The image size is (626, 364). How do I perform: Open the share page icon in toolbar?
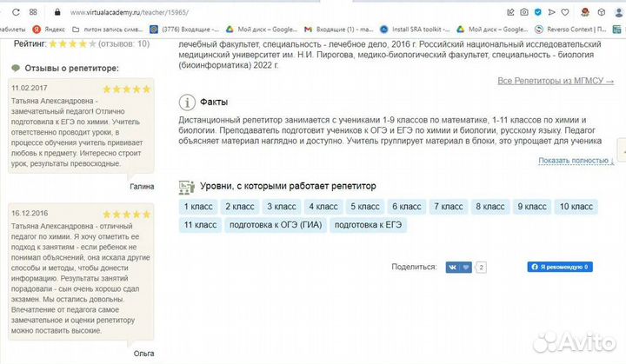tap(510, 12)
